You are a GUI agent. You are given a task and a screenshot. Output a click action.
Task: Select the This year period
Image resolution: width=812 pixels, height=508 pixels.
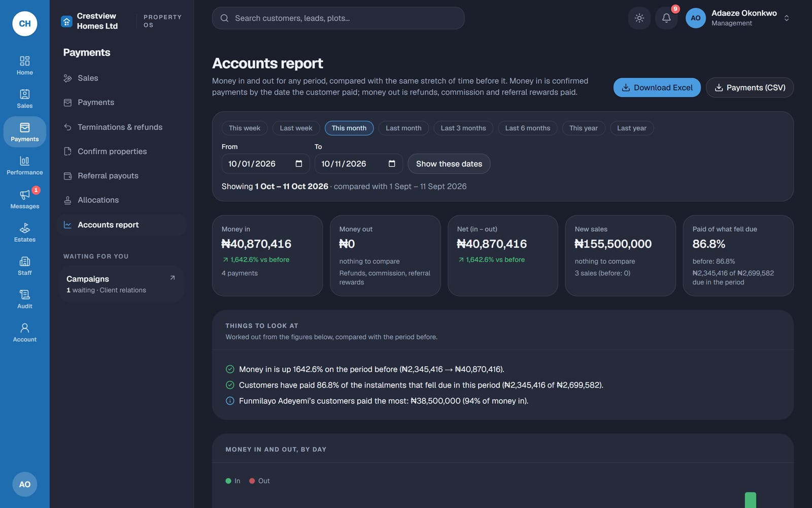point(584,128)
